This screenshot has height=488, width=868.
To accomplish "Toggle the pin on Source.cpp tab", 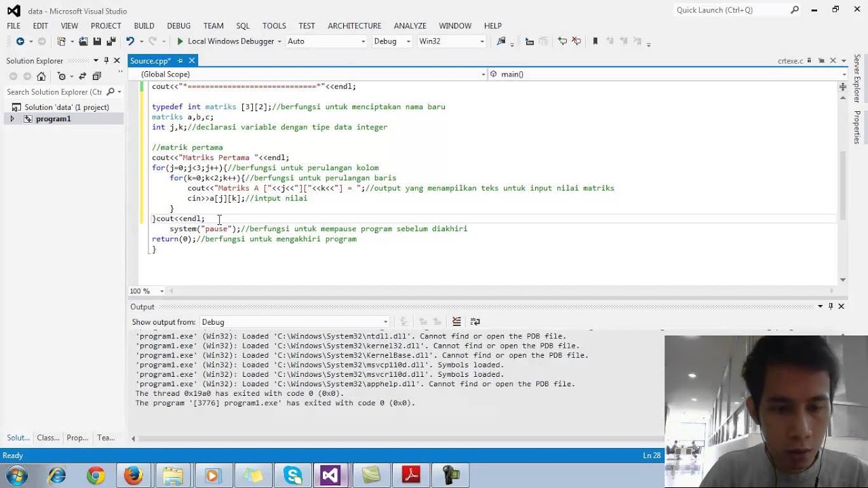I will point(180,61).
